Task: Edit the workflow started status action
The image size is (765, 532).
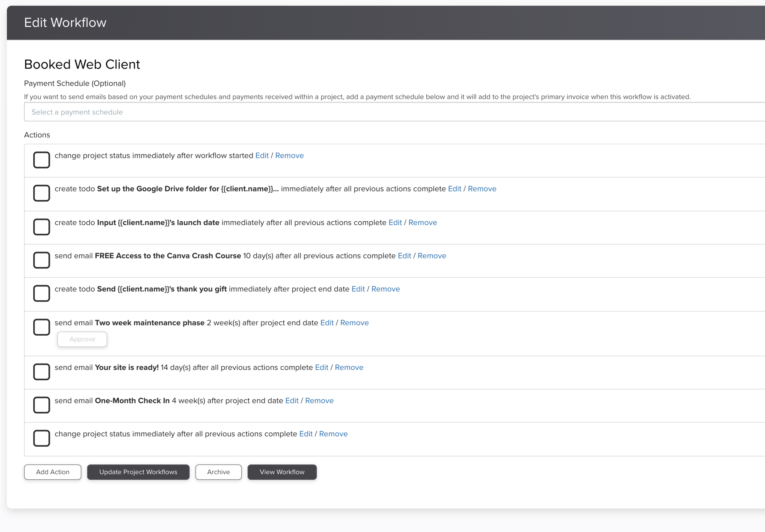Action: click(262, 155)
